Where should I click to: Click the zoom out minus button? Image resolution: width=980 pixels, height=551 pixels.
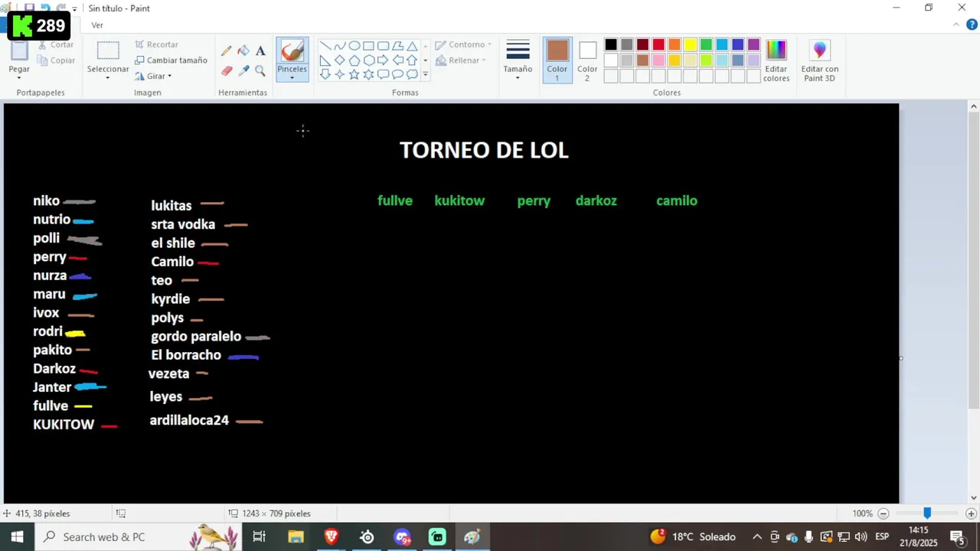pos(884,514)
